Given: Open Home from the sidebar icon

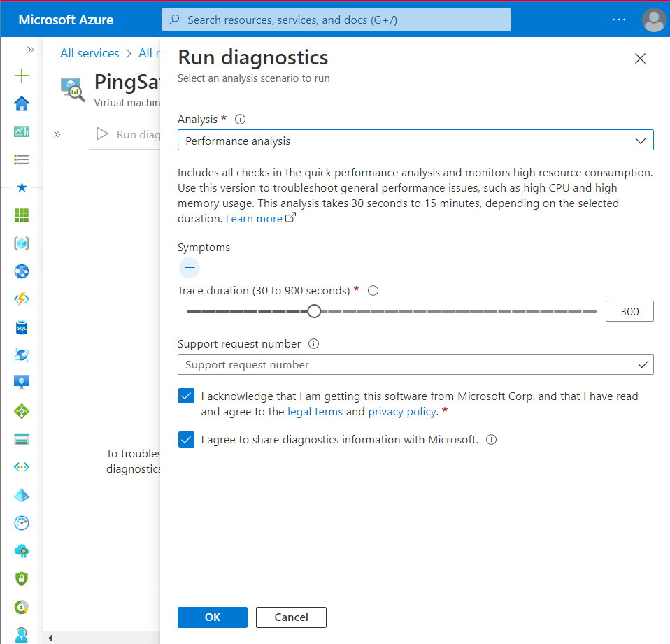Looking at the screenshot, I should 22,103.
